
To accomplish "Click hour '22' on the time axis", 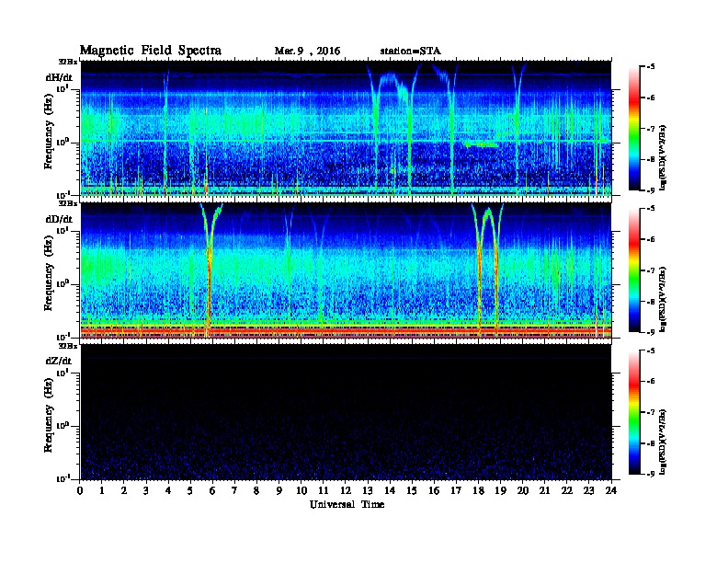I will pos(567,490).
